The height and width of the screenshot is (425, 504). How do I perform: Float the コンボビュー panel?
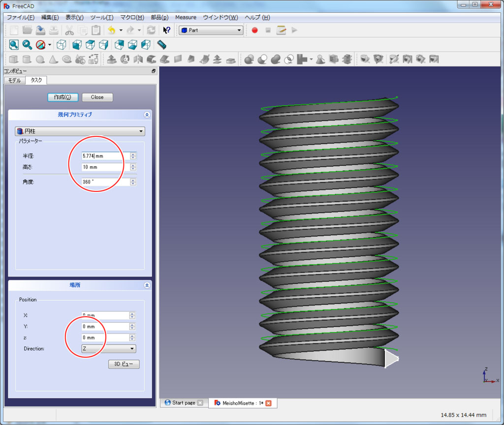coord(154,71)
